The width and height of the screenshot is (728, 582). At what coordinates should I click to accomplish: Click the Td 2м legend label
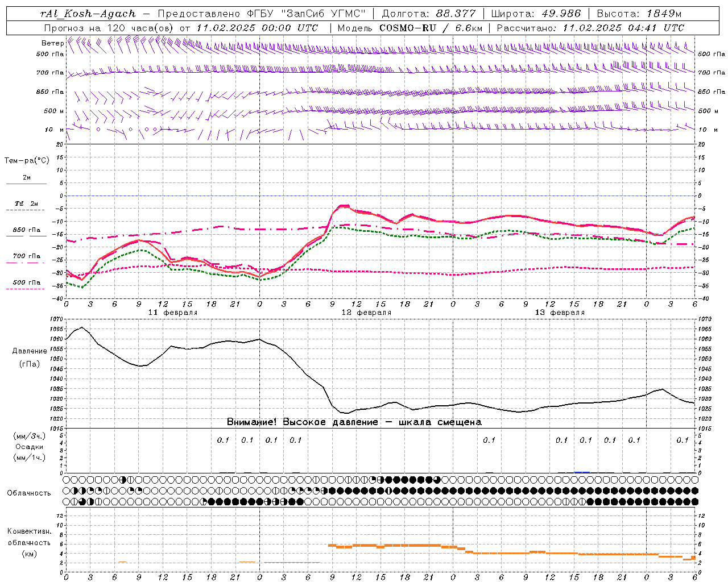point(26,203)
